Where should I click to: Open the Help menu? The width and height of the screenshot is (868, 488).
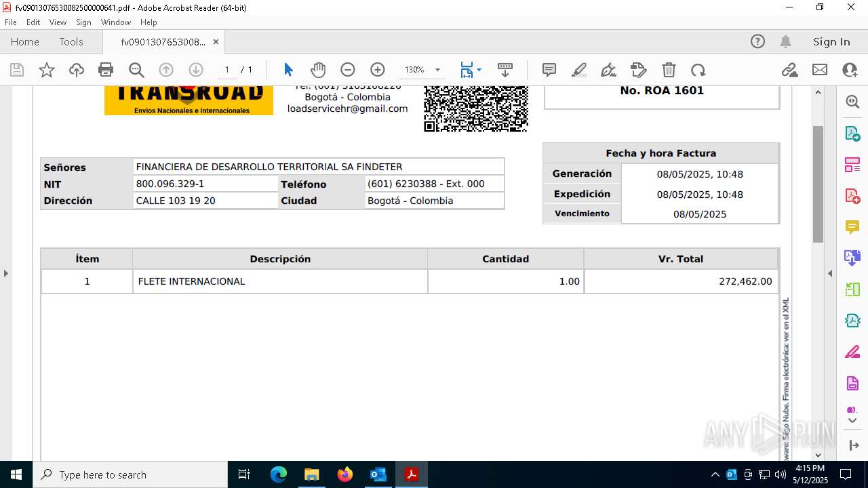point(149,22)
